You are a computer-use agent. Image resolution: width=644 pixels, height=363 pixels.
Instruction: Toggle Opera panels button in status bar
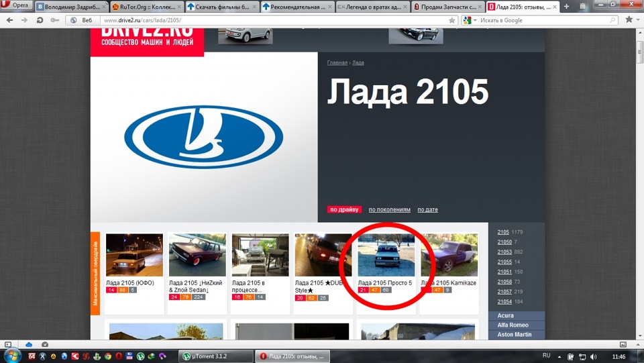click(8, 344)
